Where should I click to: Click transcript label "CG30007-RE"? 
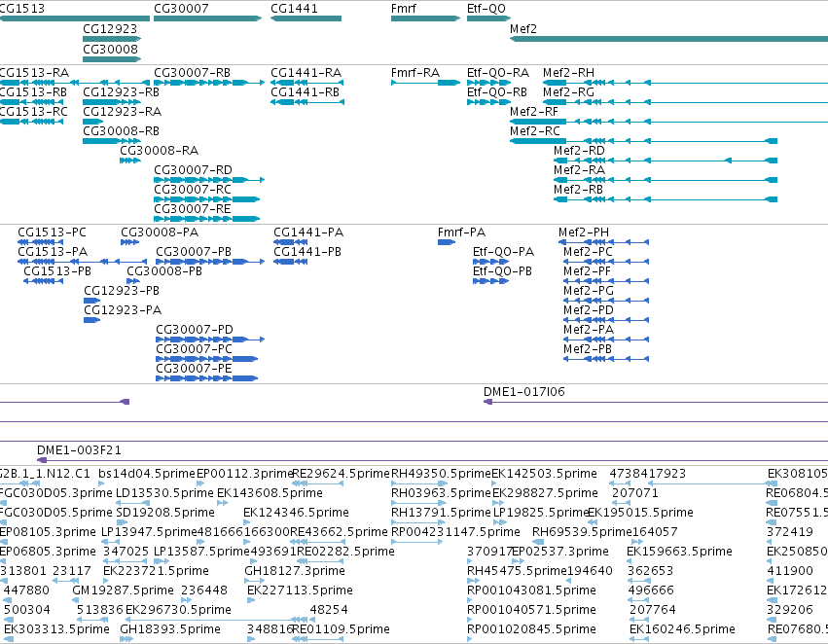(193, 209)
